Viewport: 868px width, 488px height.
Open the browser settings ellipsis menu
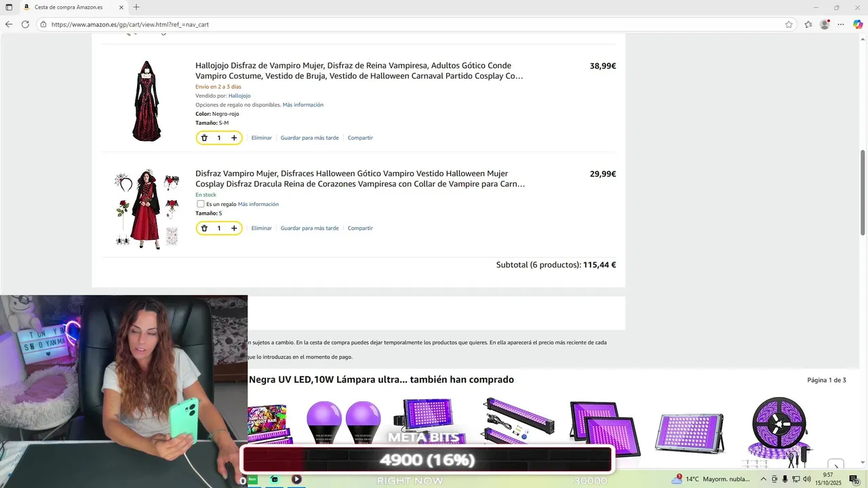[841, 24]
